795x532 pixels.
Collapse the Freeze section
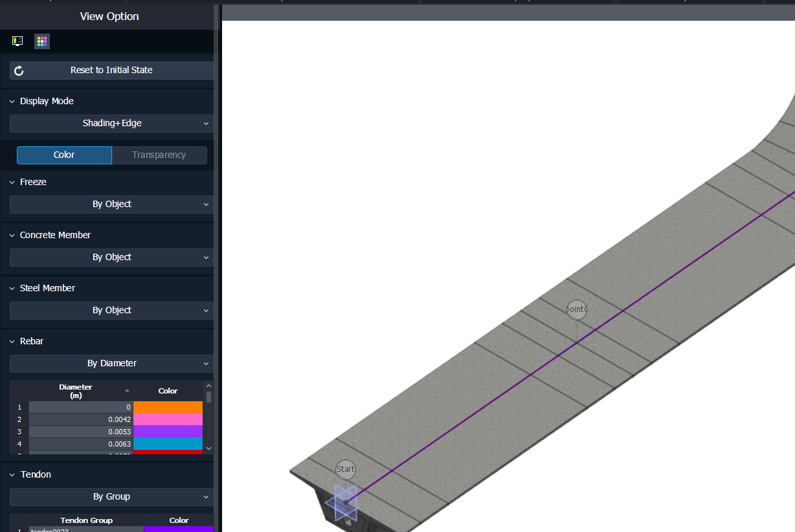pos(12,183)
